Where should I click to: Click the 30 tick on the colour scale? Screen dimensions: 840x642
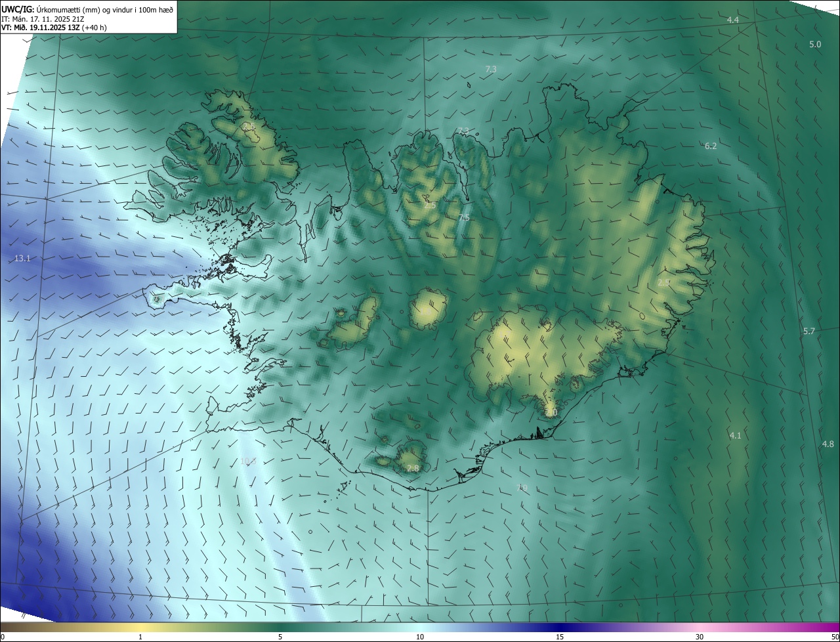(700, 637)
